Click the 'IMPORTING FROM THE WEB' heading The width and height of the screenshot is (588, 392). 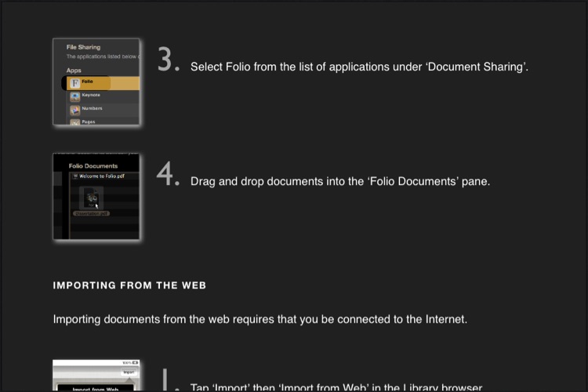129,285
